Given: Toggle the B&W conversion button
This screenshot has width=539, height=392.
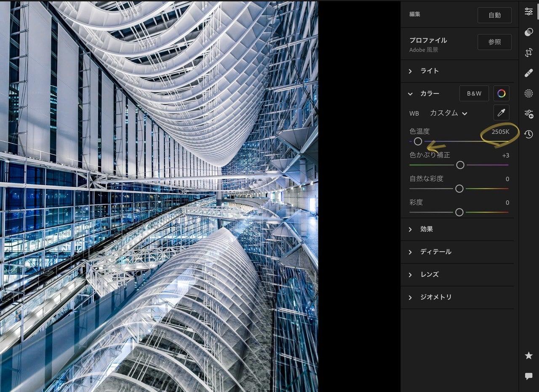Looking at the screenshot, I should (x=474, y=93).
